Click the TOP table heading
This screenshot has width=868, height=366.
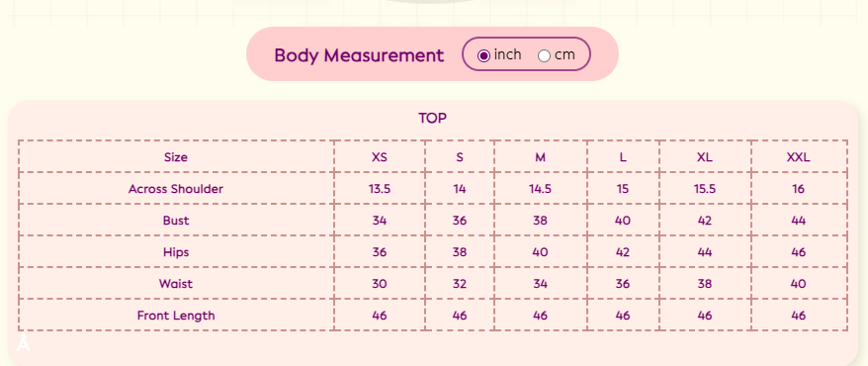(x=432, y=118)
